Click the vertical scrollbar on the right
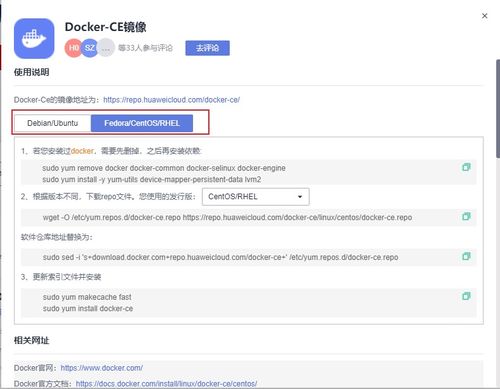The image size is (500, 389). (x=498, y=108)
